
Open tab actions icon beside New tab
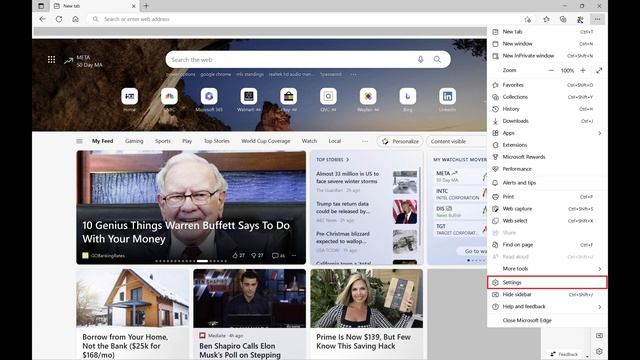pyautogui.click(x=41, y=6)
